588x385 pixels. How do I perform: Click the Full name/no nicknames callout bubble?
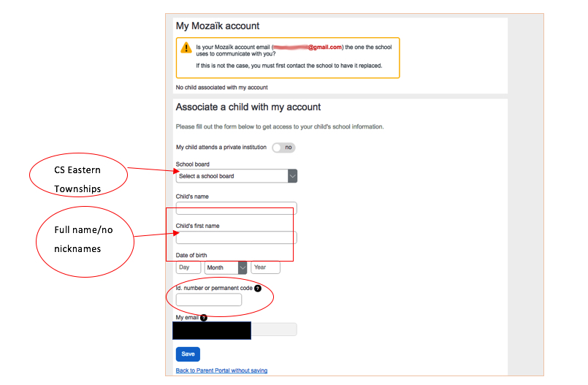pos(84,240)
